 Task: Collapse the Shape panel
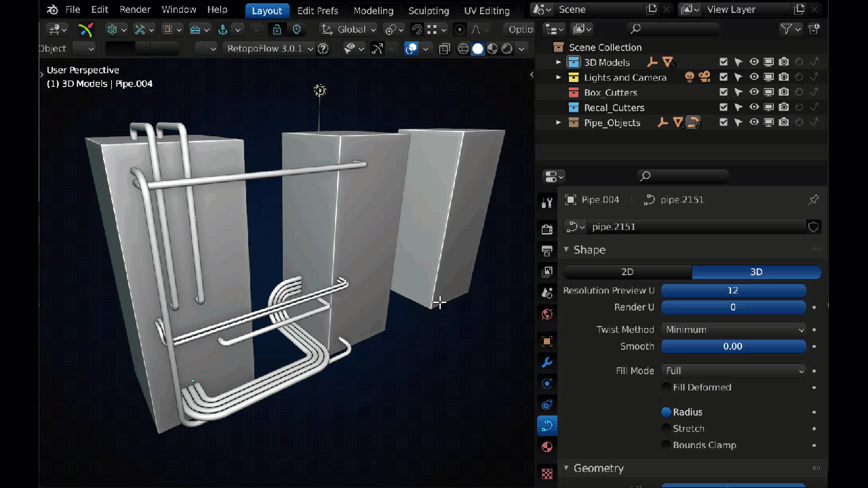click(x=566, y=250)
